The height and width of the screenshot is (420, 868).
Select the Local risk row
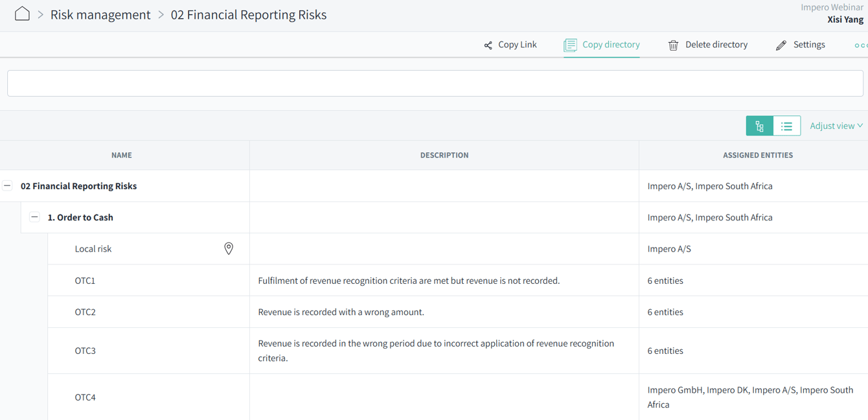[93, 249]
